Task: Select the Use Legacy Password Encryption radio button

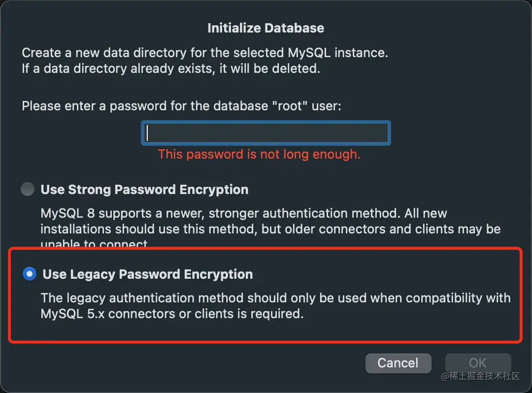Action: 30,274
